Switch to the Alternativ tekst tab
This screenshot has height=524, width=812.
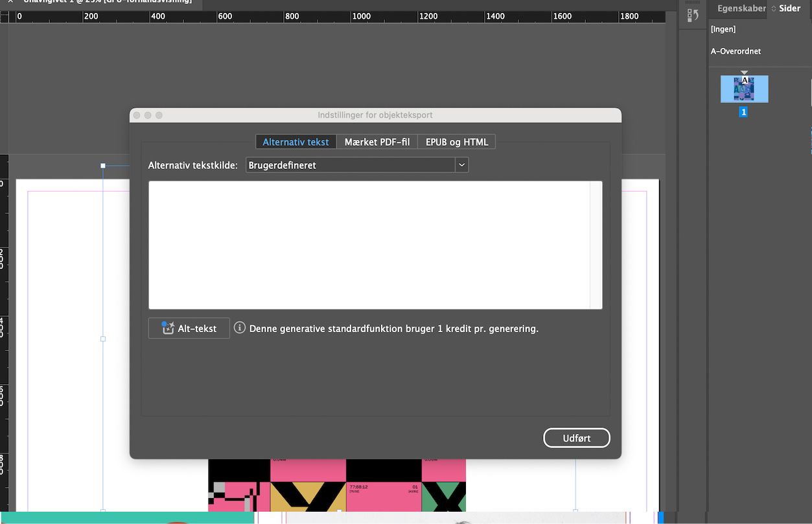click(x=296, y=142)
